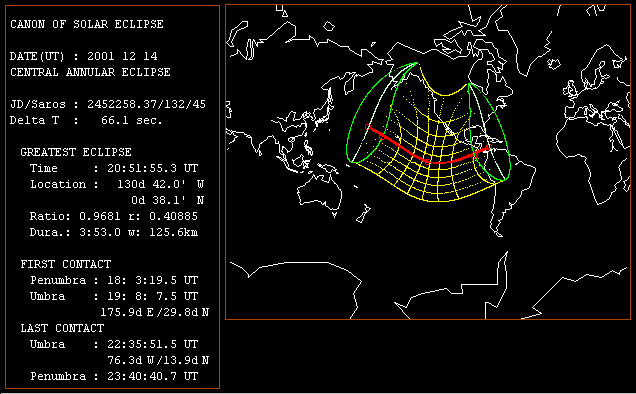Click the JD/Saros value line
This screenshot has width=636, height=394.
(108, 104)
